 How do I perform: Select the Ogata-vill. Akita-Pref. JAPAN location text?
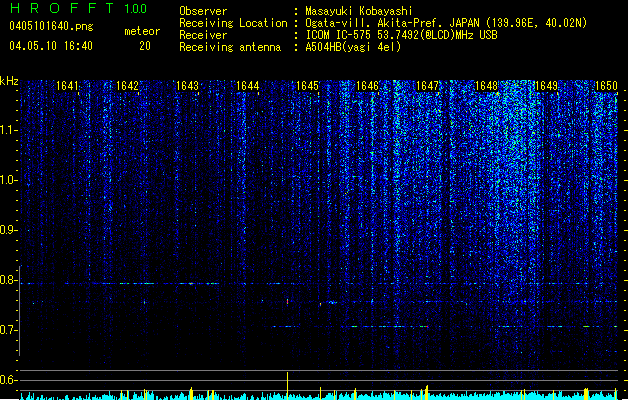point(446,23)
